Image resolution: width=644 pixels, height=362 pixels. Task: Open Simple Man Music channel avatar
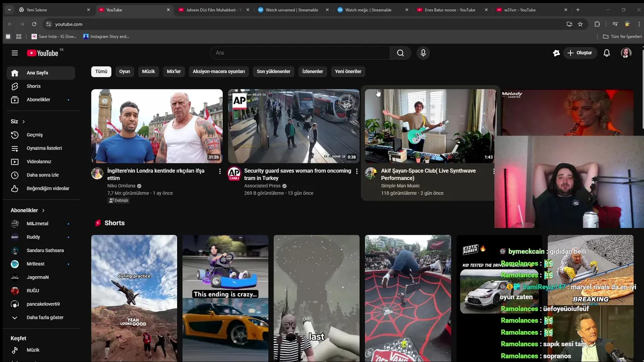click(371, 173)
